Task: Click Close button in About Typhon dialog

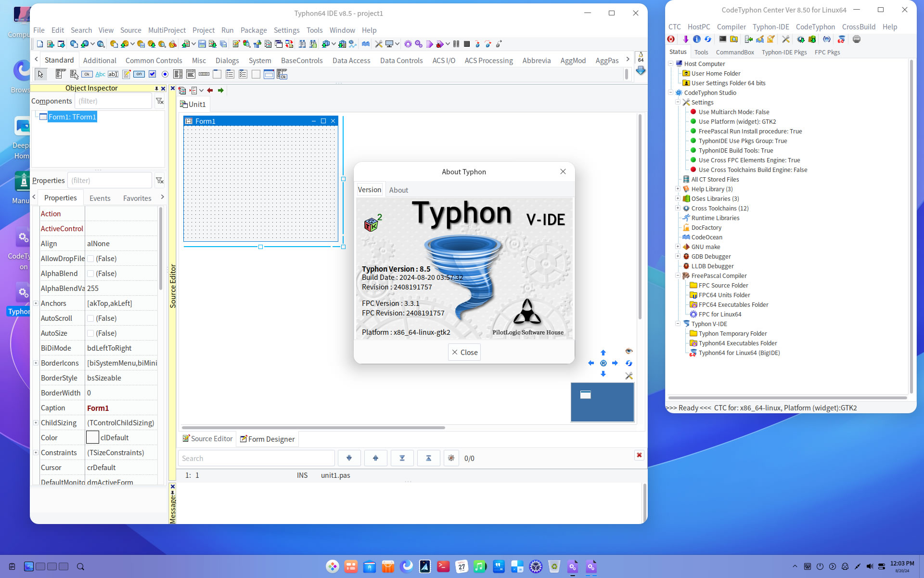Action: (x=464, y=353)
